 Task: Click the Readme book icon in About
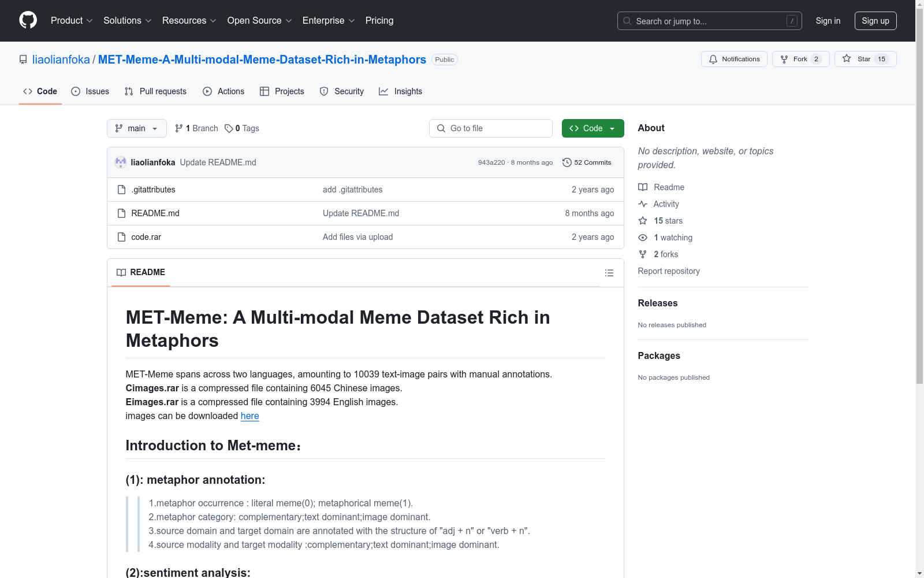pos(643,187)
